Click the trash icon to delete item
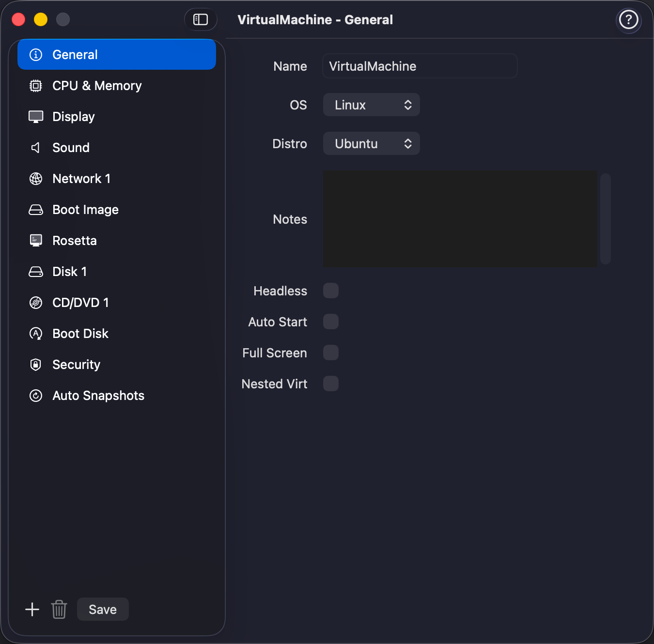The height and width of the screenshot is (644, 654). (59, 609)
